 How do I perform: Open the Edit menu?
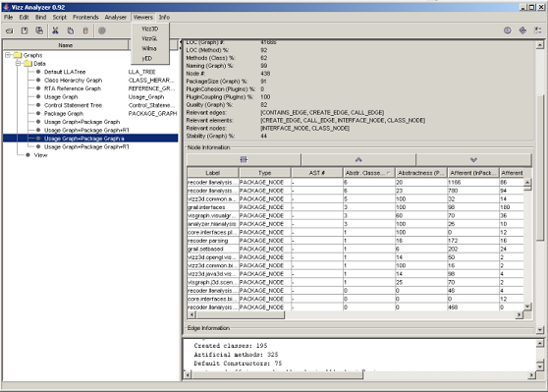pyautogui.click(x=24, y=17)
